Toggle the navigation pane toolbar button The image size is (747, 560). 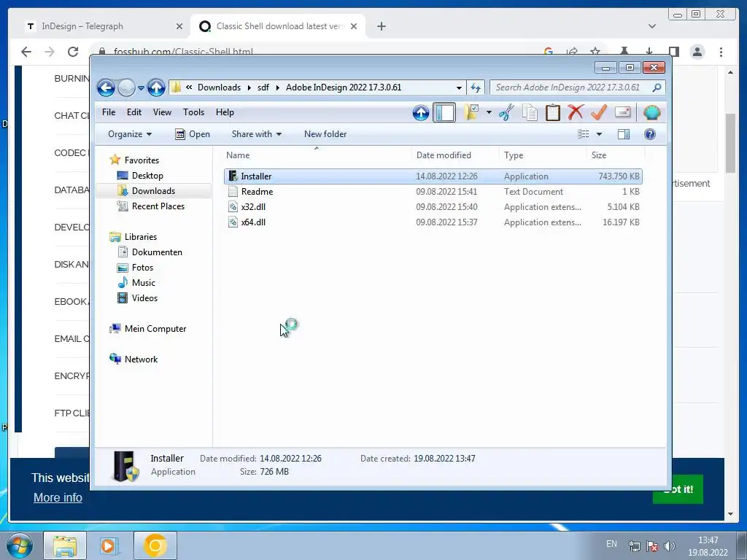444,113
